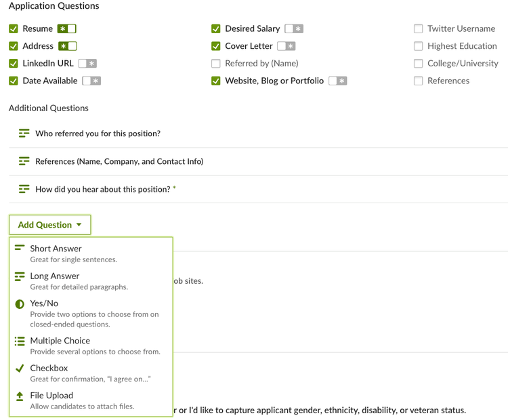Click the Long Answer paragraph icon

(20, 276)
